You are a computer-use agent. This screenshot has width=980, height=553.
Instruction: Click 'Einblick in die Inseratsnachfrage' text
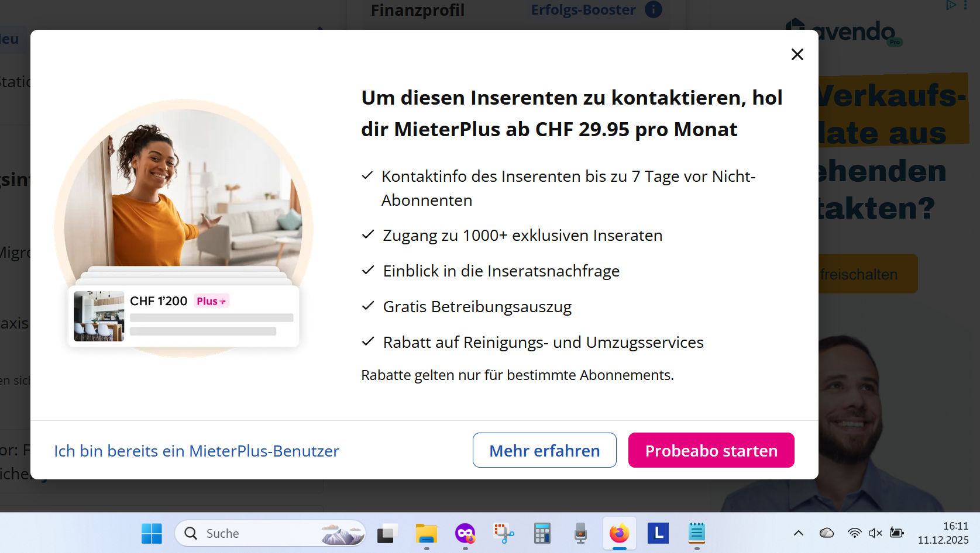tap(501, 271)
